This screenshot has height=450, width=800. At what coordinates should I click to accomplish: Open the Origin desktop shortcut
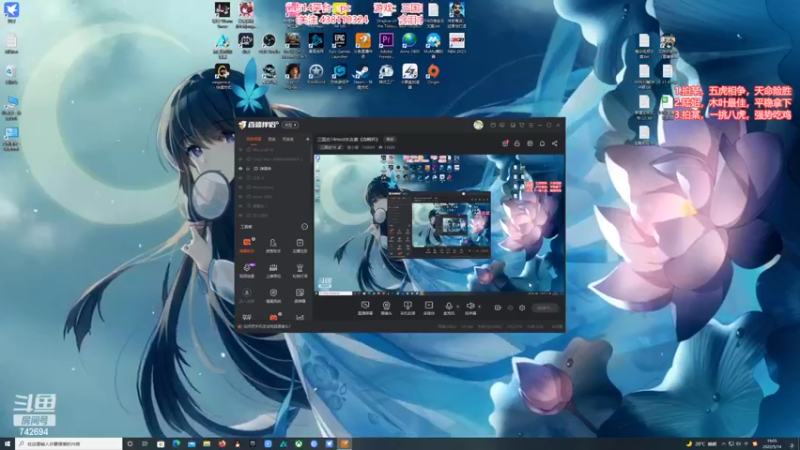[433, 72]
